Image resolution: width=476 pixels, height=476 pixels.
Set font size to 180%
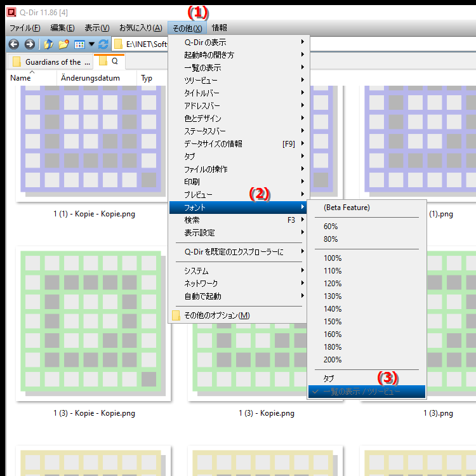[367, 347]
